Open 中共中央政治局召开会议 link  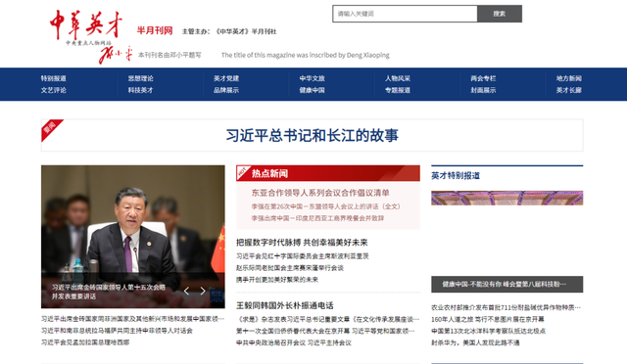294,342
